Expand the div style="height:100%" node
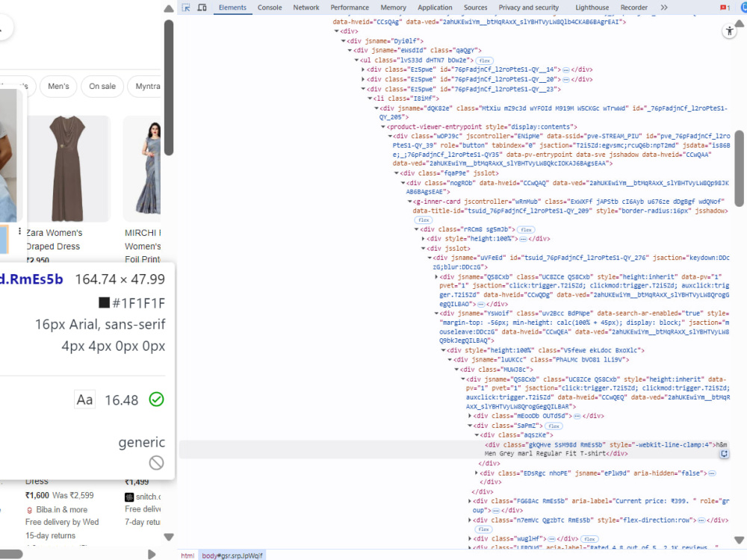The width and height of the screenshot is (747, 560). [423, 239]
